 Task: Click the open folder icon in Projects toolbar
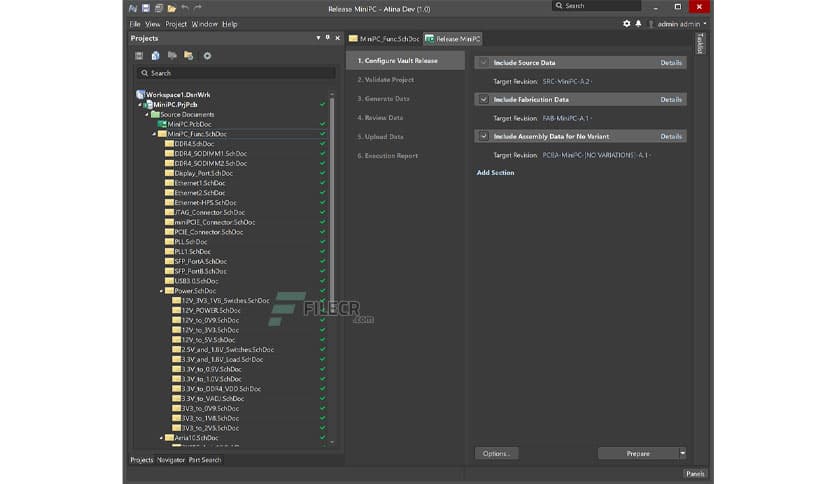click(189, 55)
